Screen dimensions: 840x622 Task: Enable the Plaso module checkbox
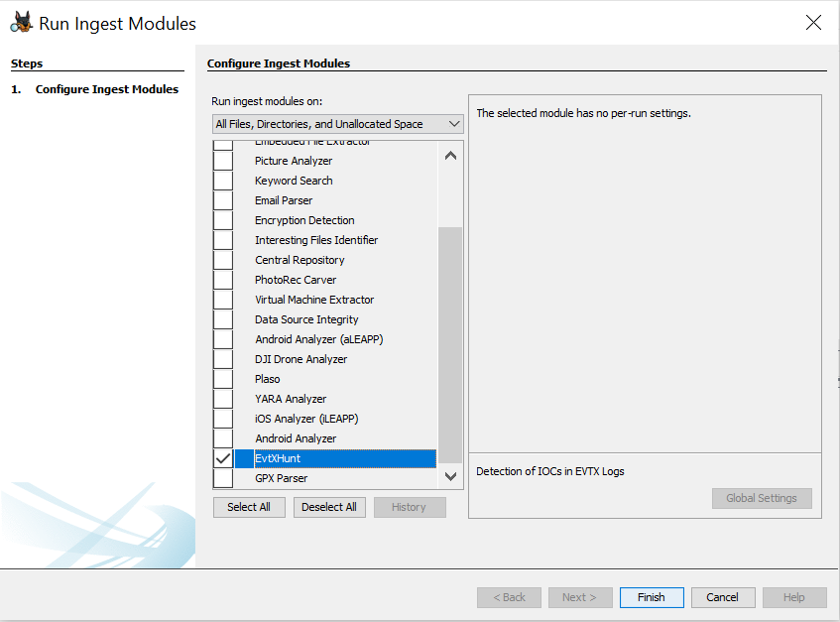pyautogui.click(x=223, y=379)
